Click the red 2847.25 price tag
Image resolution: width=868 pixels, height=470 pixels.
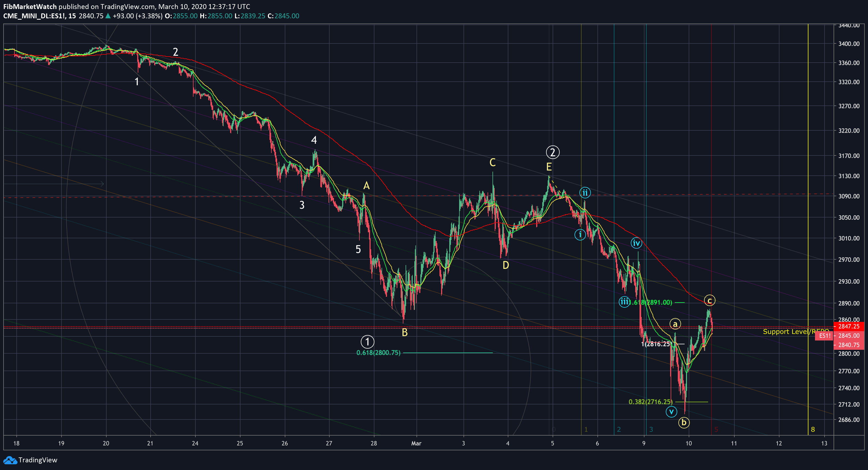[x=848, y=326]
